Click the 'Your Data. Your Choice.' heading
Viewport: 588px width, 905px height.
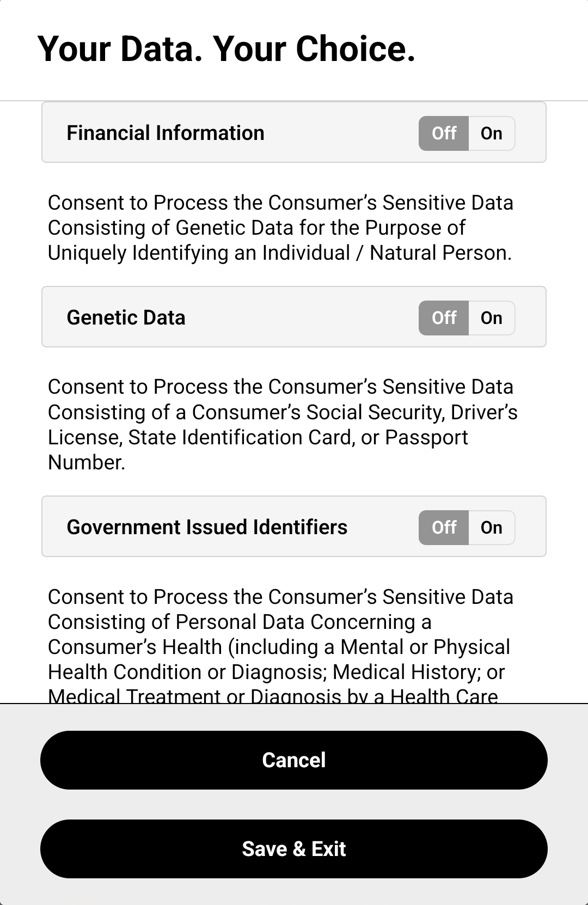point(226,49)
